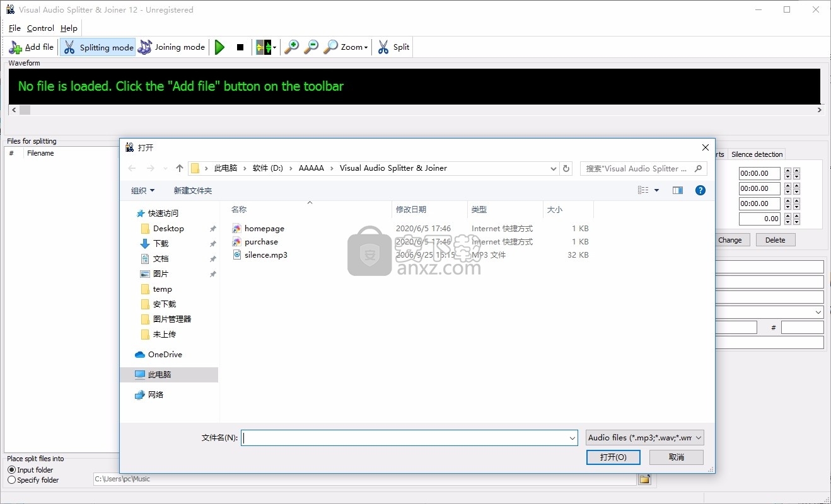Screen dimensions: 831x504
Task: Open the Control menu
Action: click(x=40, y=28)
